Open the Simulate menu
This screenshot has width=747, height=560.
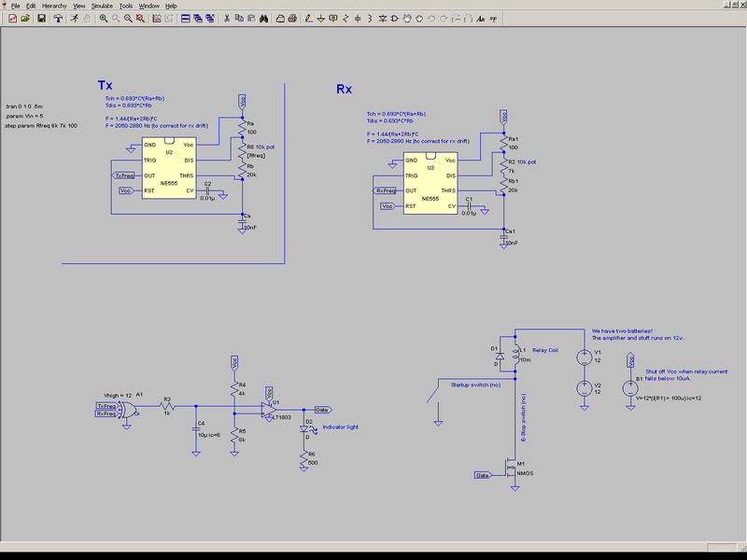(x=102, y=6)
